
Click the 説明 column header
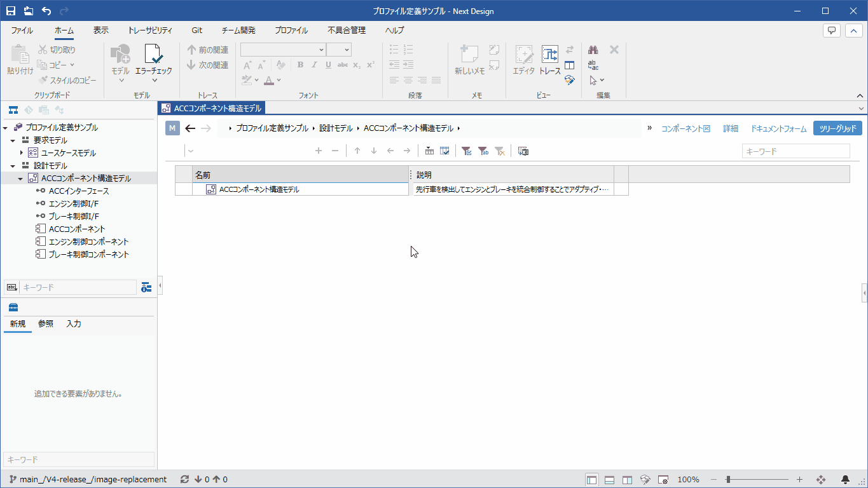(514, 175)
